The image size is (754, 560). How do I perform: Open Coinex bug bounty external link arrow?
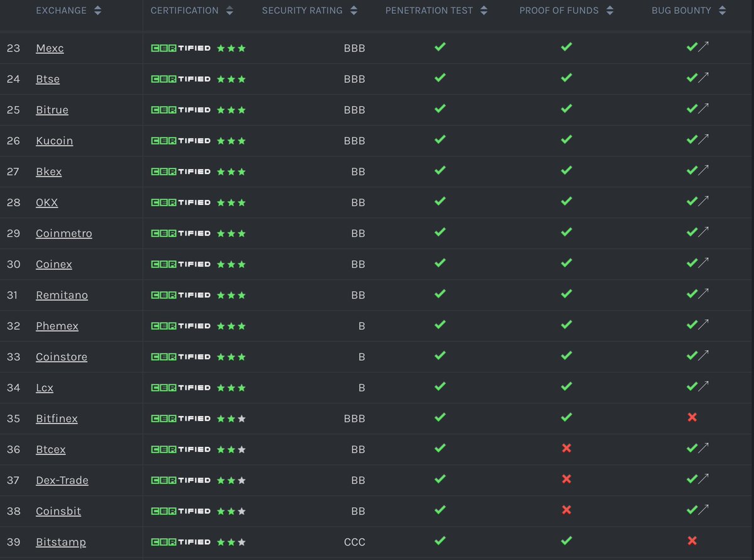(704, 263)
